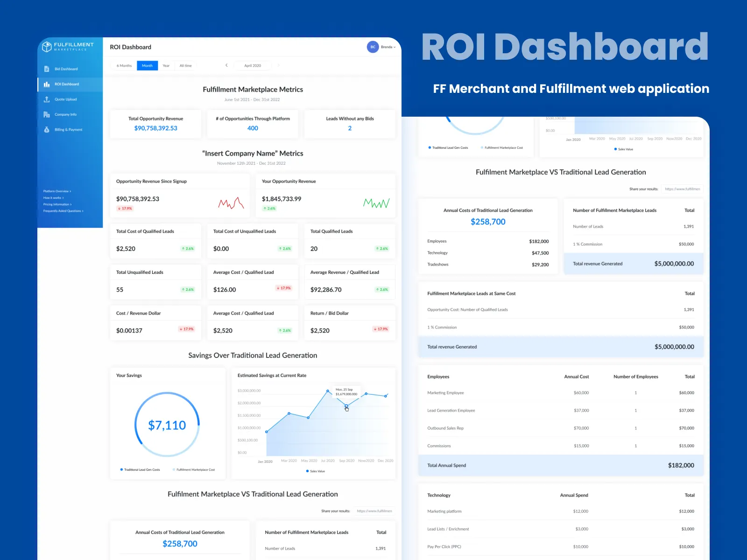The width and height of the screenshot is (747, 560).
Task: Click Marketing Employee row in right panel
Action: [561, 393]
